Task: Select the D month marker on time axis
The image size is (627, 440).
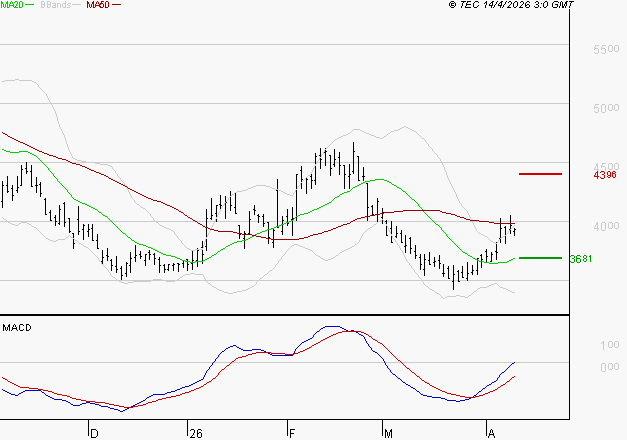Action: (94, 433)
